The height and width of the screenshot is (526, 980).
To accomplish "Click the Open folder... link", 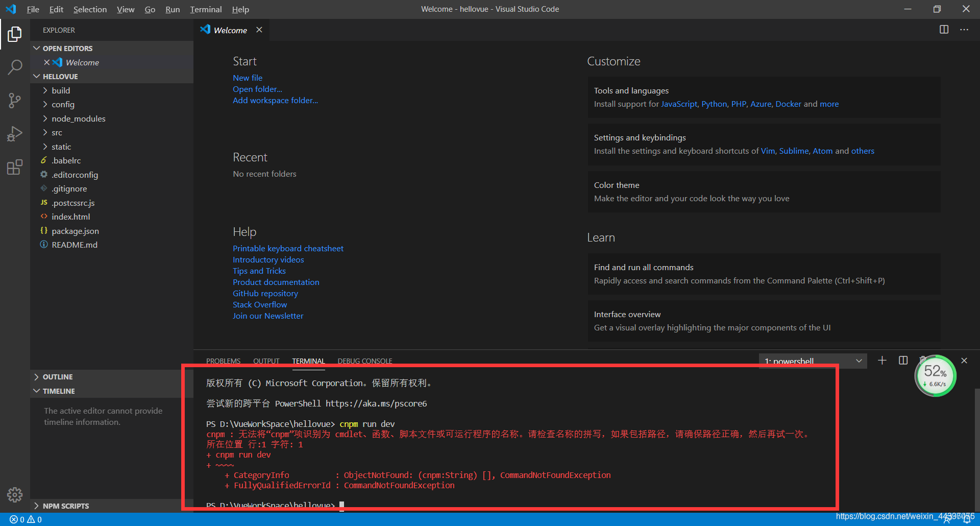I will point(257,89).
